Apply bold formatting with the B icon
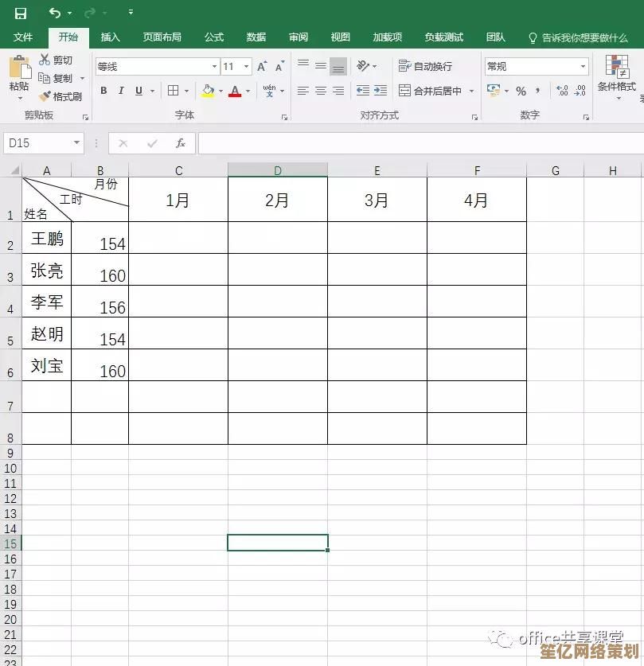This screenshot has height=666, width=644. (x=104, y=91)
